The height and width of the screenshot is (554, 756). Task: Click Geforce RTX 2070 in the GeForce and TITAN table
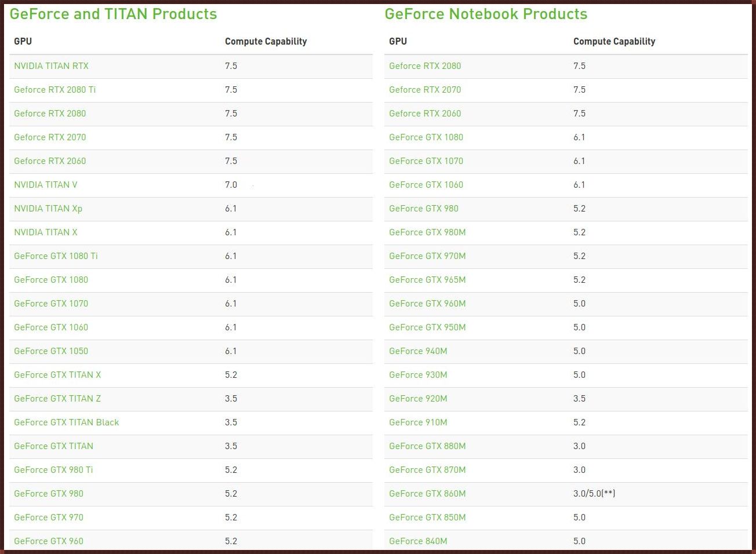pyautogui.click(x=50, y=137)
